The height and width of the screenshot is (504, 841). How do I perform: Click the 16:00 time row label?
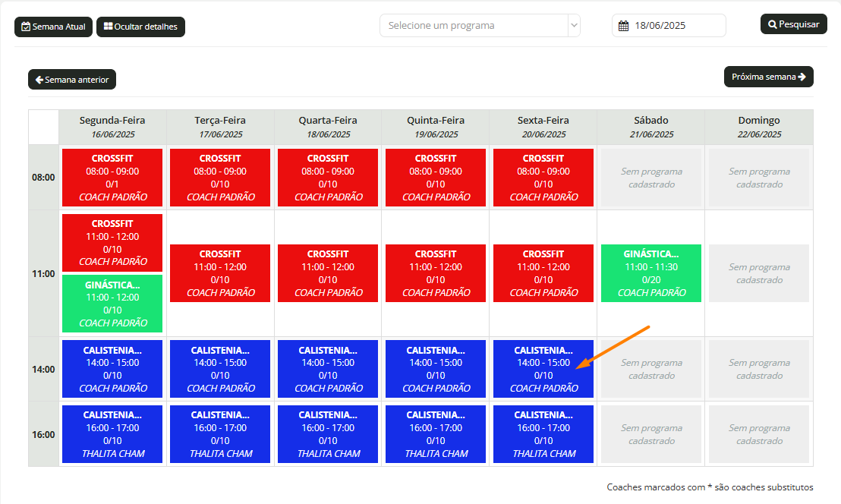[x=43, y=434]
